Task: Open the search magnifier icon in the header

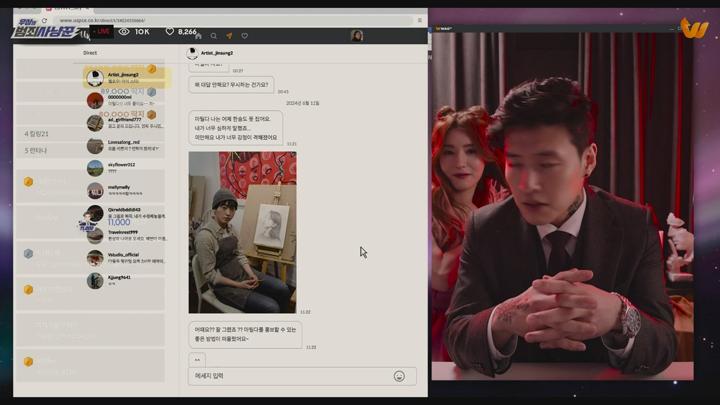Action: 214,35
